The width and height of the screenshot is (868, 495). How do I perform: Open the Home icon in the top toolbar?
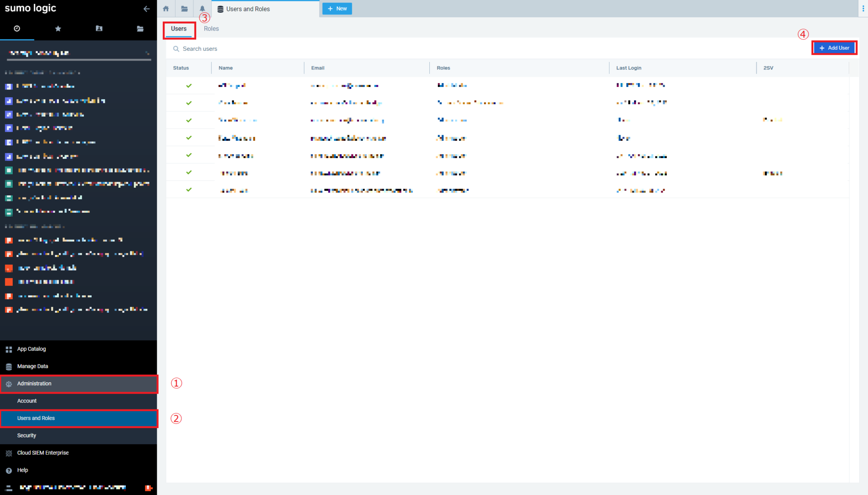click(x=166, y=8)
